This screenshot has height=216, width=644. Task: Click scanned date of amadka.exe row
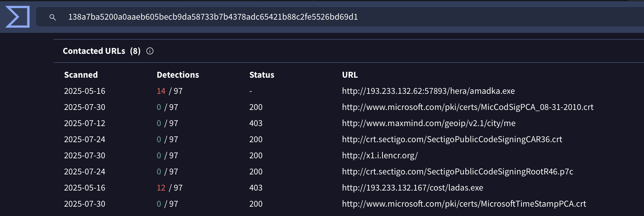click(85, 91)
